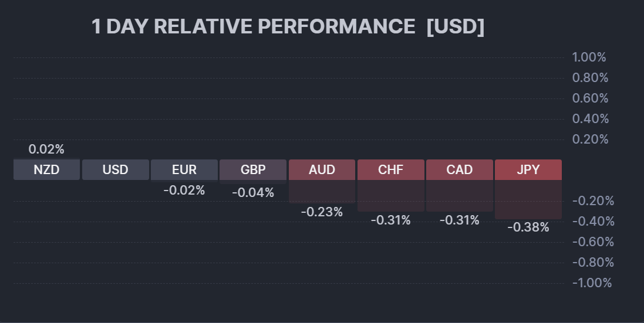Click the CAD currency tile
This screenshot has height=323, width=644.
coord(460,170)
